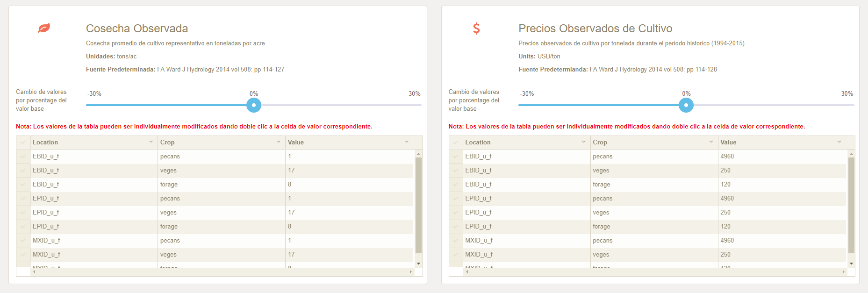Select the value 17 cell for EPID_u_f veges

(349, 213)
